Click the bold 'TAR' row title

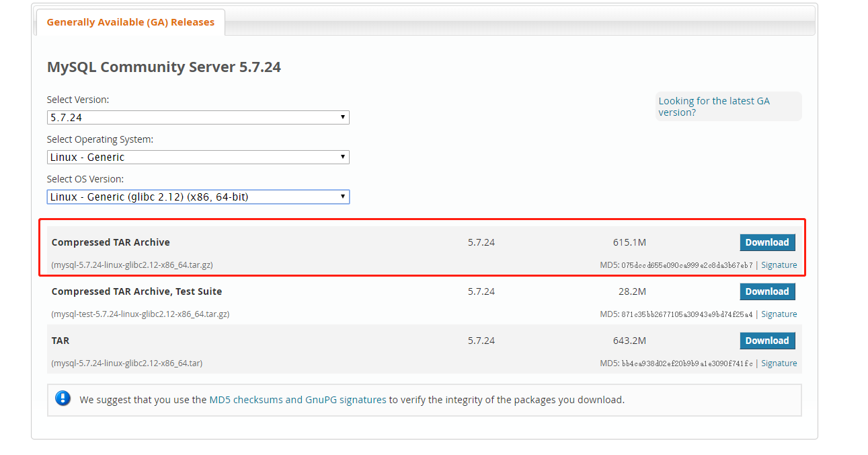click(61, 341)
